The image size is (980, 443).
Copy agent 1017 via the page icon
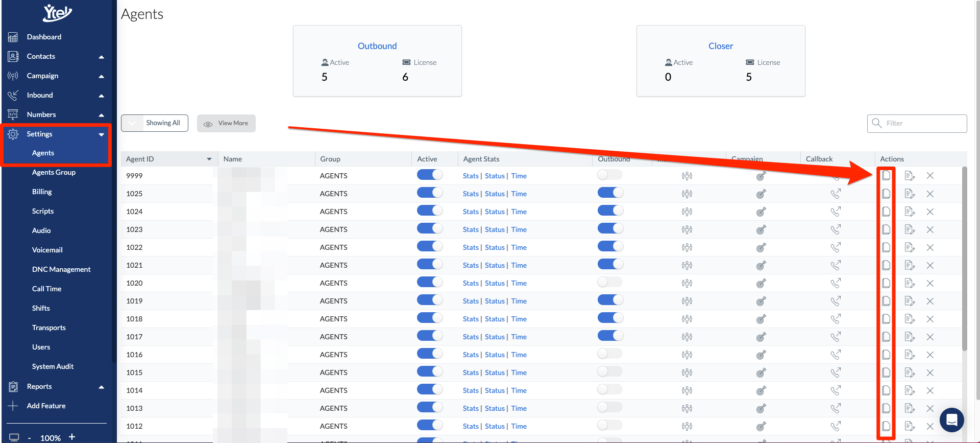(x=886, y=337)
